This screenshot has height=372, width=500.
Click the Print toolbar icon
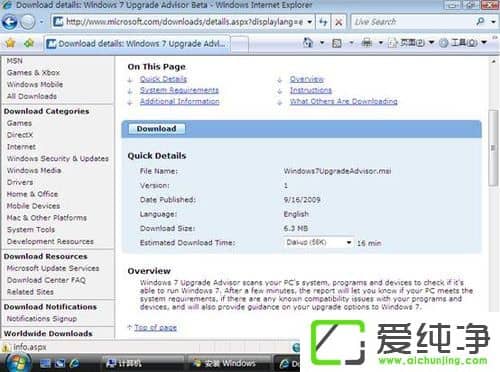coord(367,43)
